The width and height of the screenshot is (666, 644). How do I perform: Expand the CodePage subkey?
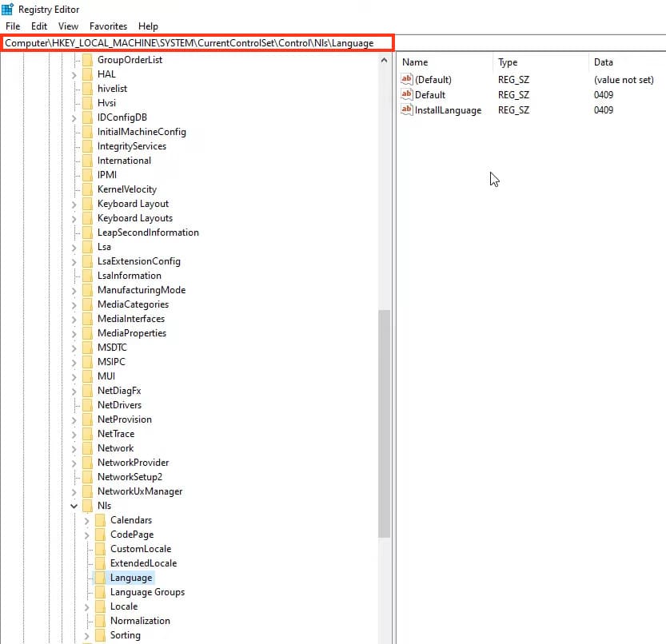point(86,535)
